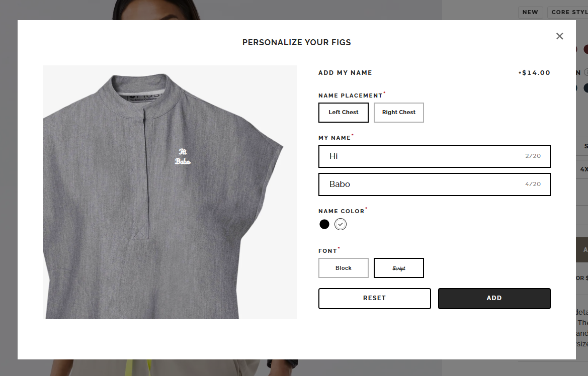Click the first name line field containing Hi
Viewport: 588px width, 376px height.
434,156
